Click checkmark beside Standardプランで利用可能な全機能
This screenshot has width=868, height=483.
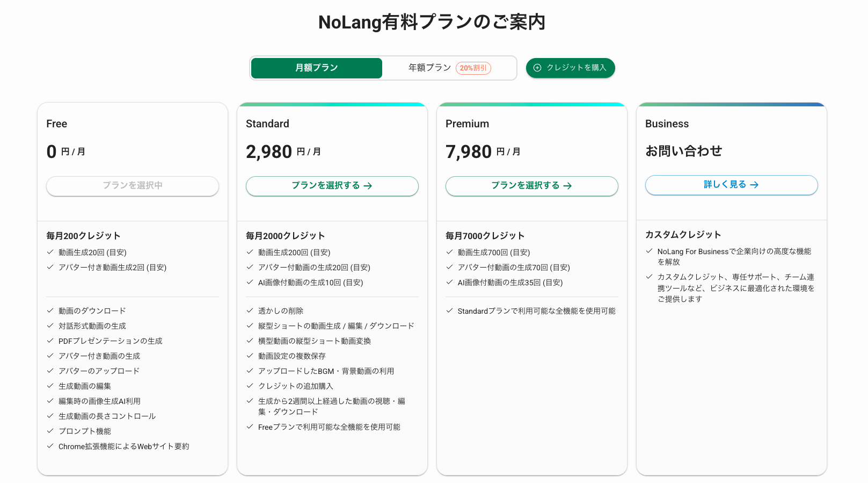coord(449,311)
